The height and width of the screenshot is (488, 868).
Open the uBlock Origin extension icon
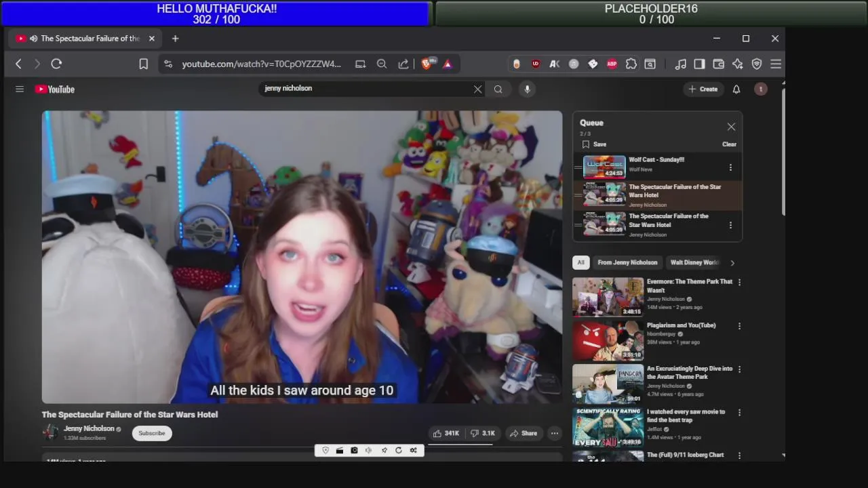[536, 64]
